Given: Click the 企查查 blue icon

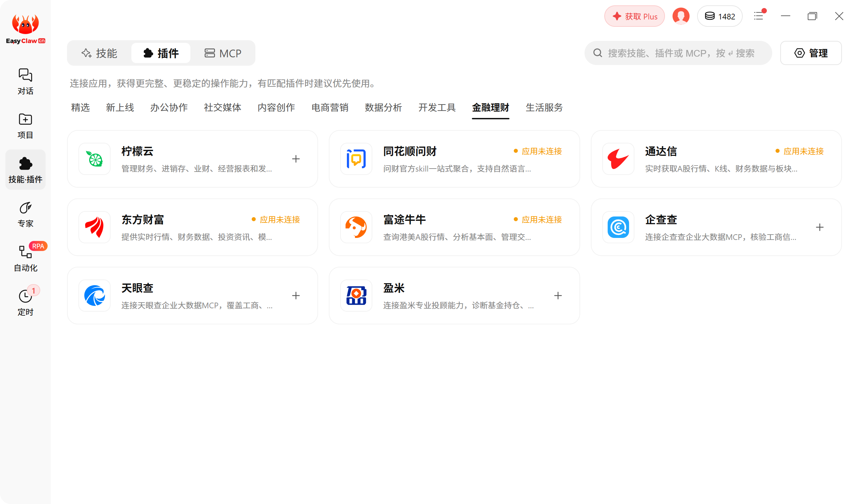Looking at the screenshot, I should point(619,228).
